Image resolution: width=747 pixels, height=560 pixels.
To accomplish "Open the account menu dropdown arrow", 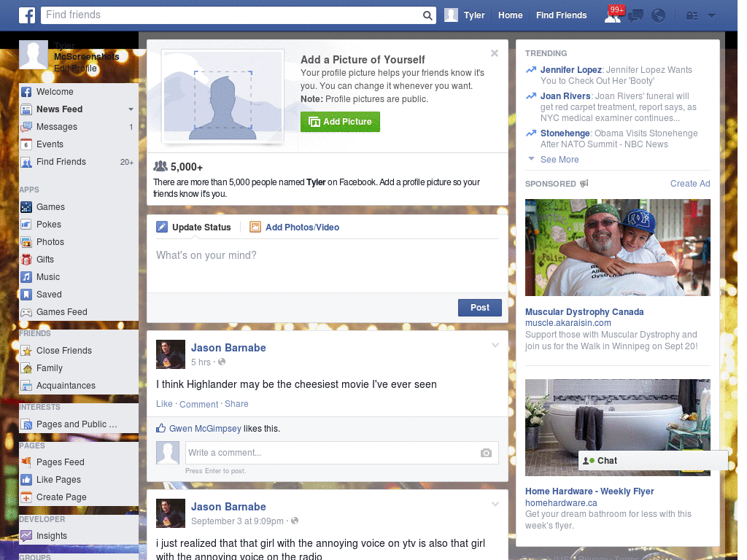I will point(711,16).
